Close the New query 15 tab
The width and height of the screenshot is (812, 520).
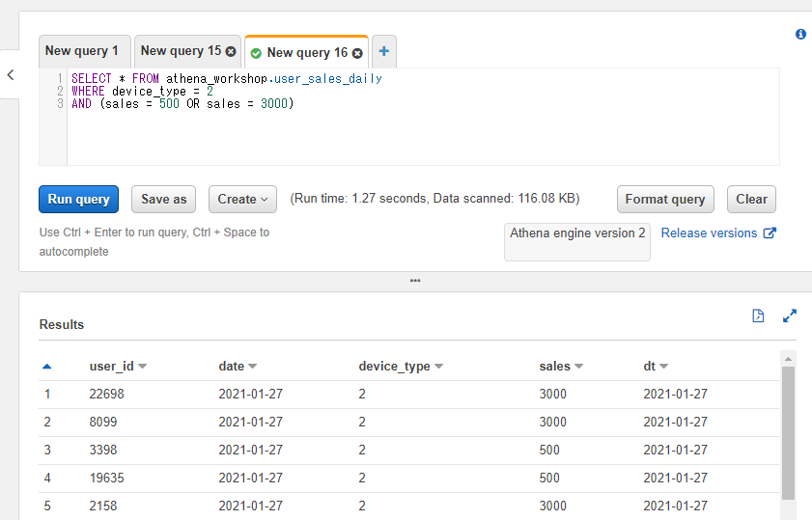[231, 51]
